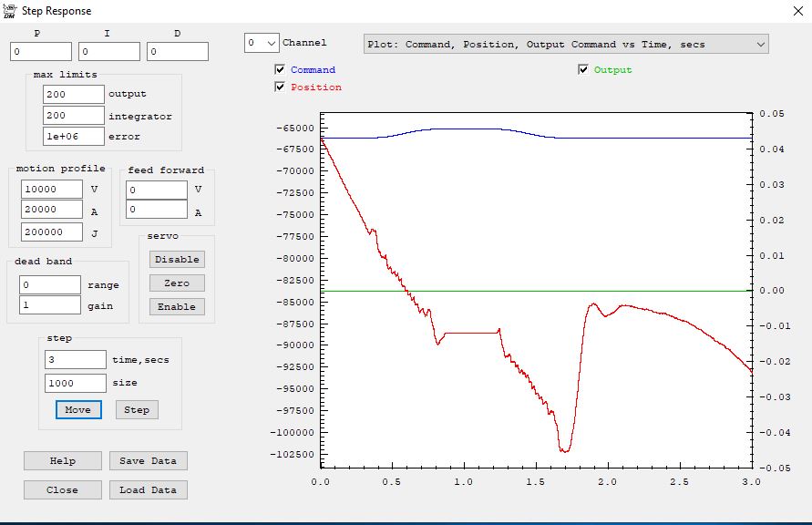The height and width of the screenshot is (525, 812).
Task: Disable the Output plot checkbox
Action: tap(583, 70)
